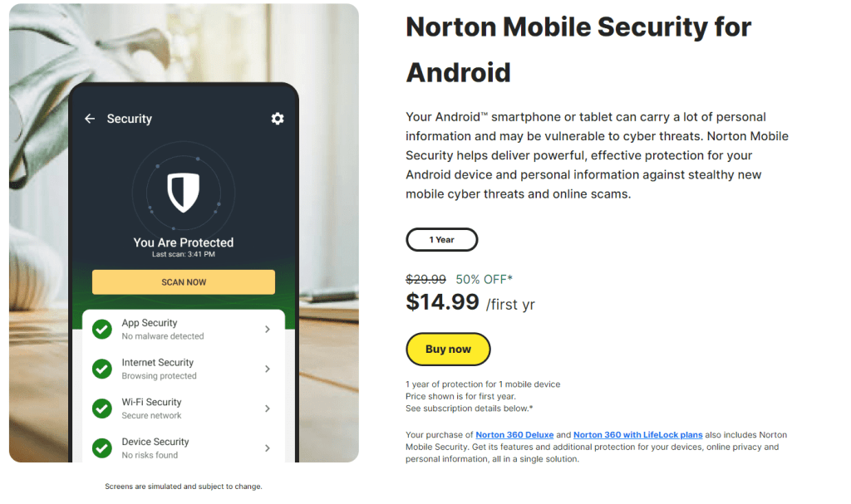Tap the SCAN NOW button
This screenshot has height=504, width=851.
pyautogui.click(x=184, y=282)
